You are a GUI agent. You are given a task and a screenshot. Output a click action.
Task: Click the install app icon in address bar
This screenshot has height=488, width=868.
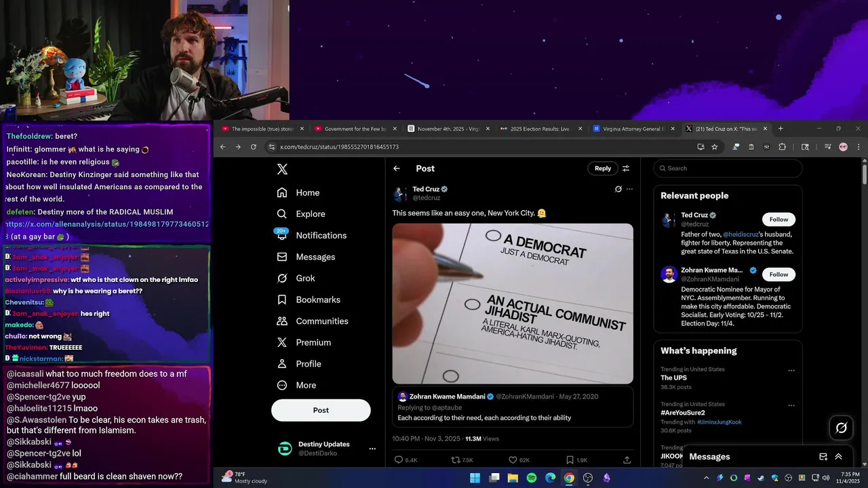tap(701, 146)
